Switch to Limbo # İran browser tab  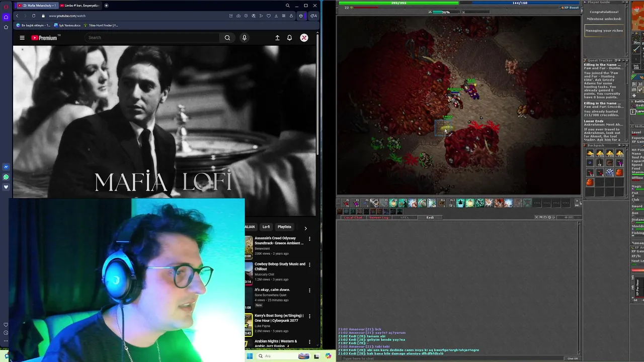tap(80, 6)
